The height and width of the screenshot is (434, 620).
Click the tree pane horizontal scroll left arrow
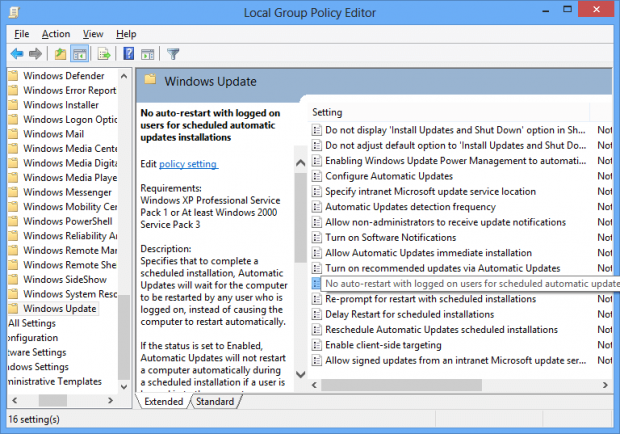(x=15, y=400)
